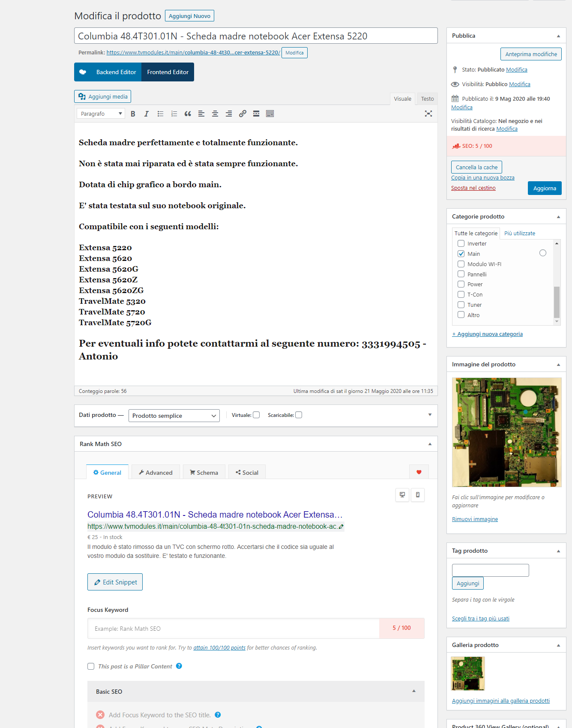Check the Pillar Content checkbox
572x728 pixels.
click(x=91, y=666)
